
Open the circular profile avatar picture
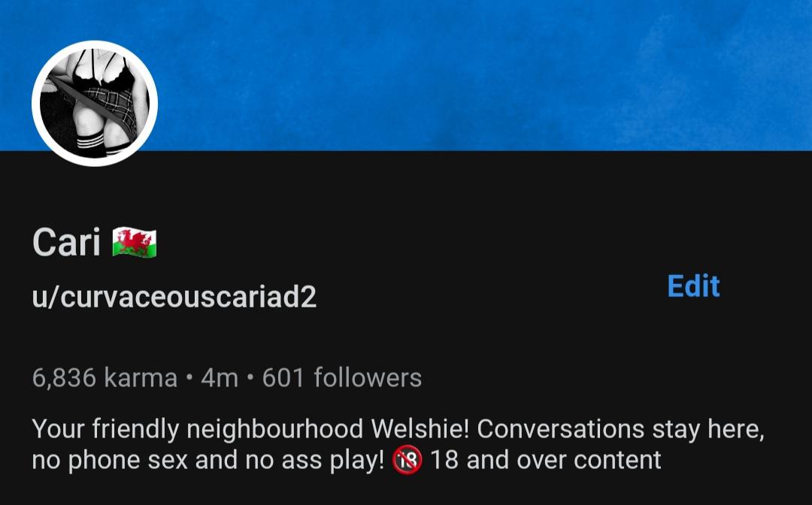95,104
